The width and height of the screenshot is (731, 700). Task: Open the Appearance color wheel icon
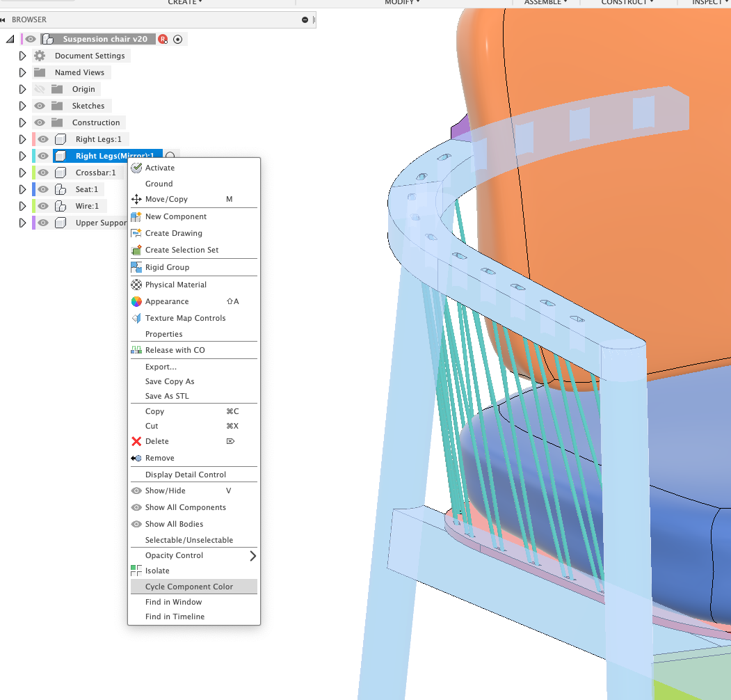pos(137,301)
